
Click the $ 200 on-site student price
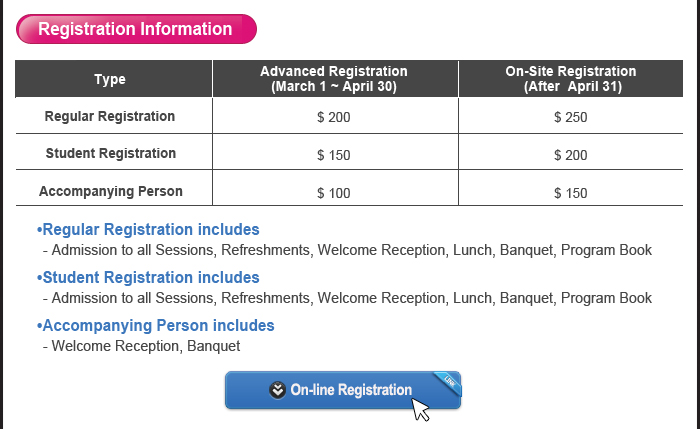tap(570, 155)
